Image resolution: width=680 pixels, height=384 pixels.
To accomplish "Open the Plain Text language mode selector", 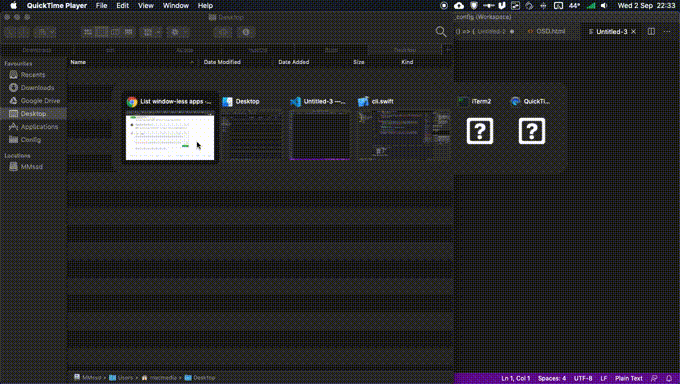I will [x=628, y=378].
